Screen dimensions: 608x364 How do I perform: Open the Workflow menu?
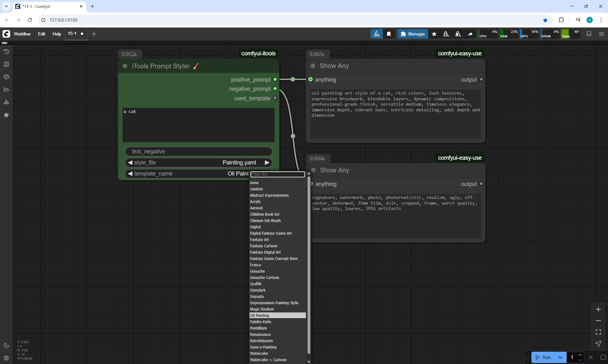point(22,34)
